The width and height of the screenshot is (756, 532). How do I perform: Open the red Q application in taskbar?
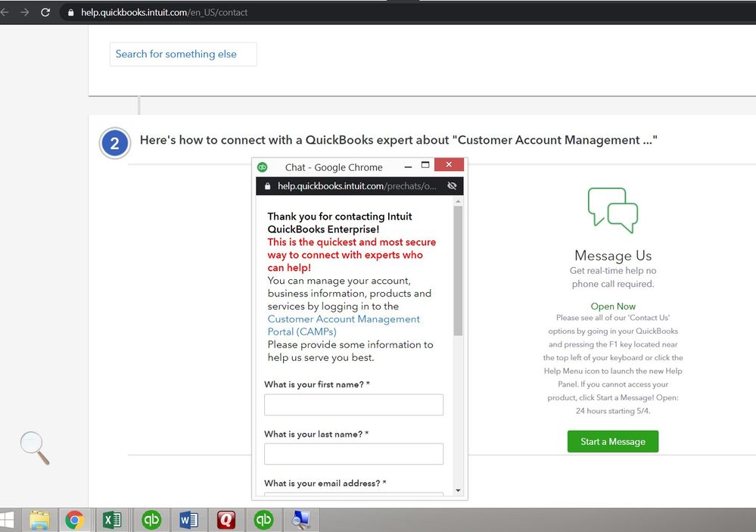tap(226, 520)
